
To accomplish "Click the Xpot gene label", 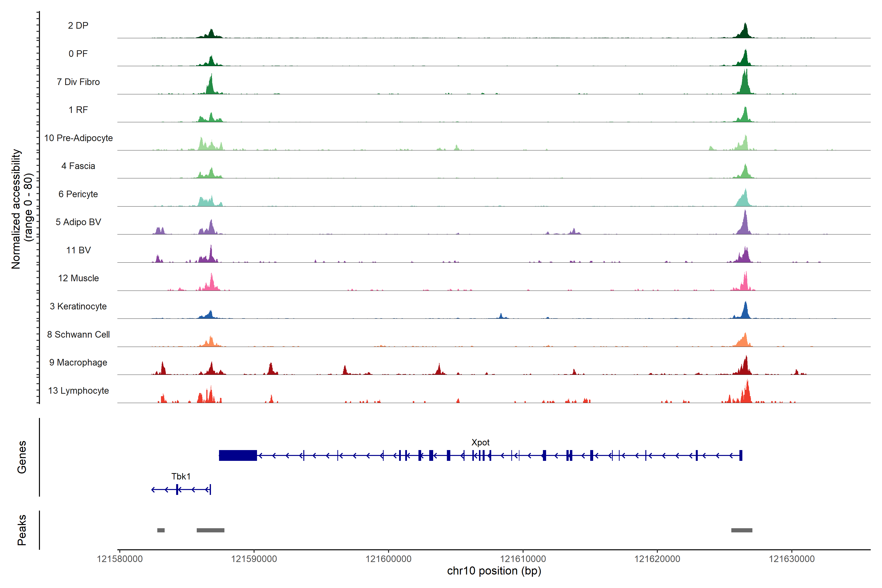I will pyautogui.click(x=480, y=442).
